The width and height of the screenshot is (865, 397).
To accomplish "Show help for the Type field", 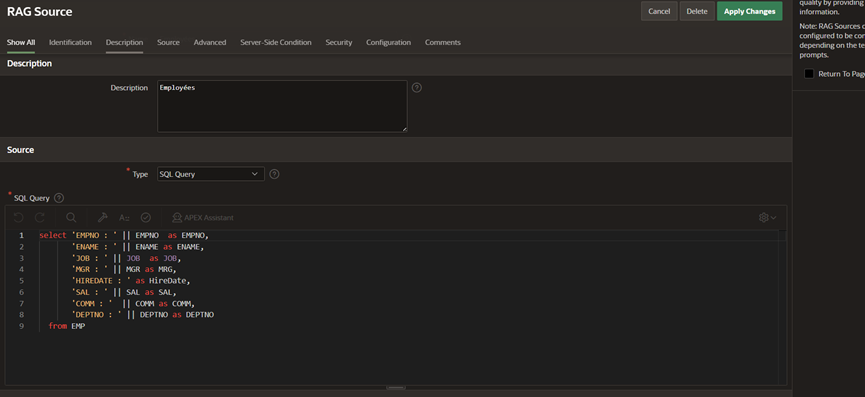I will (274, 174).
